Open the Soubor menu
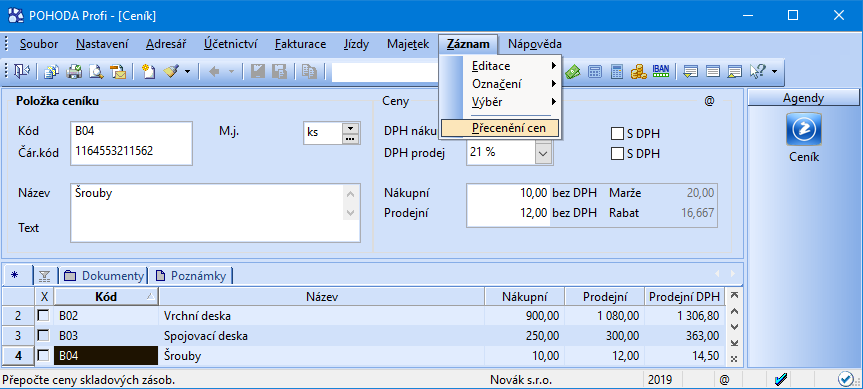The width and height of the screenshot is (863, 389). point(39,44)
